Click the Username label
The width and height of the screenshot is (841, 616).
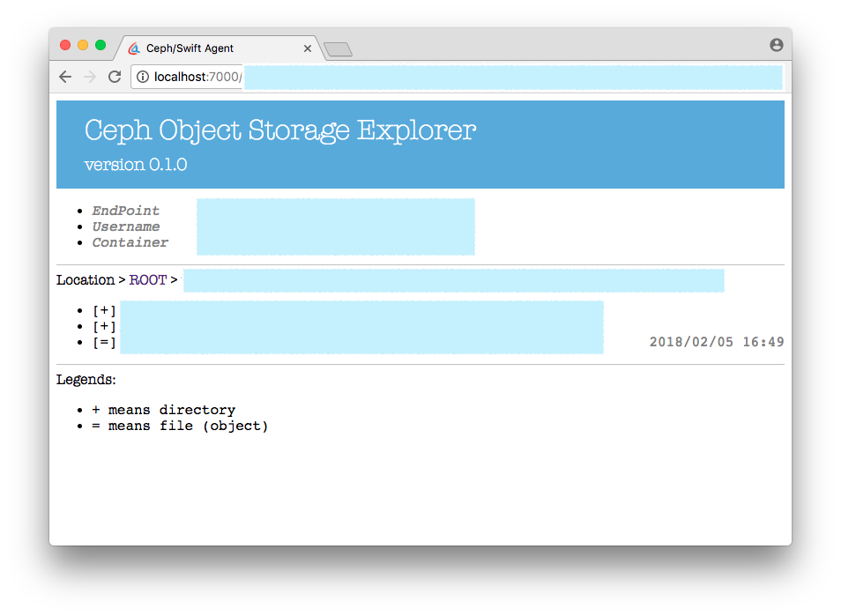pos(125,226)
